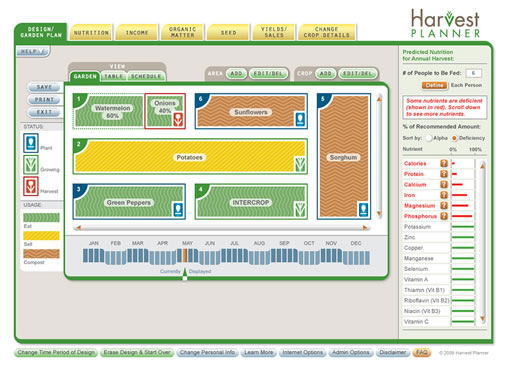The image size is (507, 371).
Task: Click Erase Design & Start Over
Action: [137, 352]
